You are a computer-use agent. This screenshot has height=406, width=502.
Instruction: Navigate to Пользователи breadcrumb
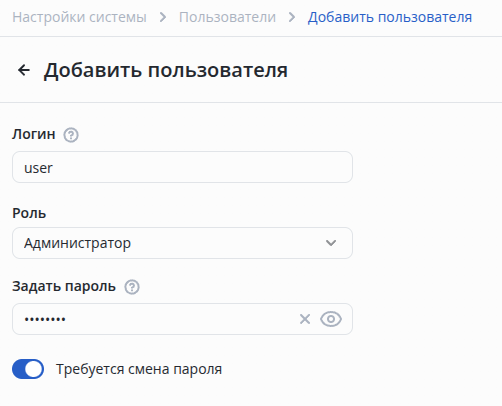227,17
